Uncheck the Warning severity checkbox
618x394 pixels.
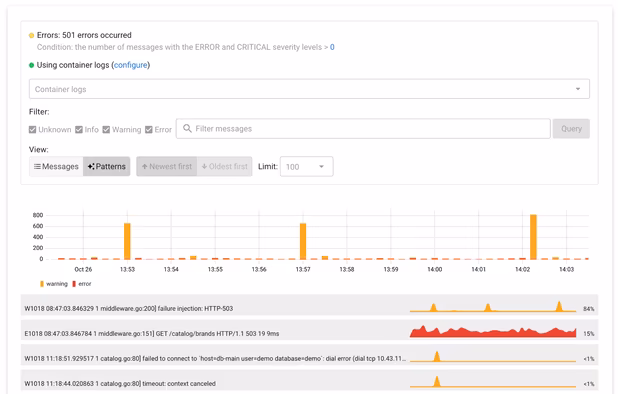[106, 130]
